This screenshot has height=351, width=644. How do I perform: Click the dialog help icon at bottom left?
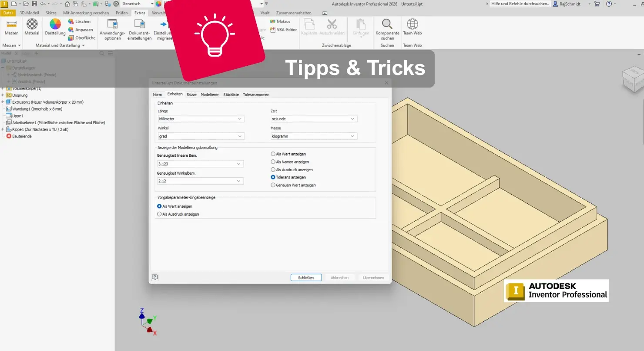[155, 277]
